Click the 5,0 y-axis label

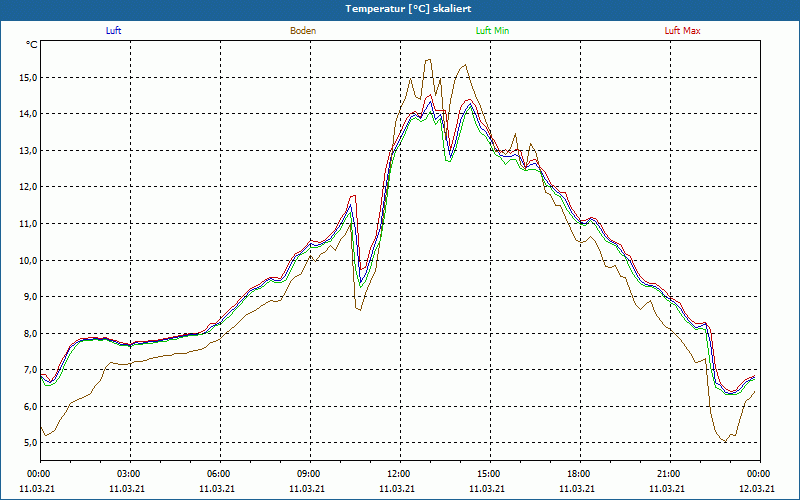pyautogui.click(x=31, y=442)
